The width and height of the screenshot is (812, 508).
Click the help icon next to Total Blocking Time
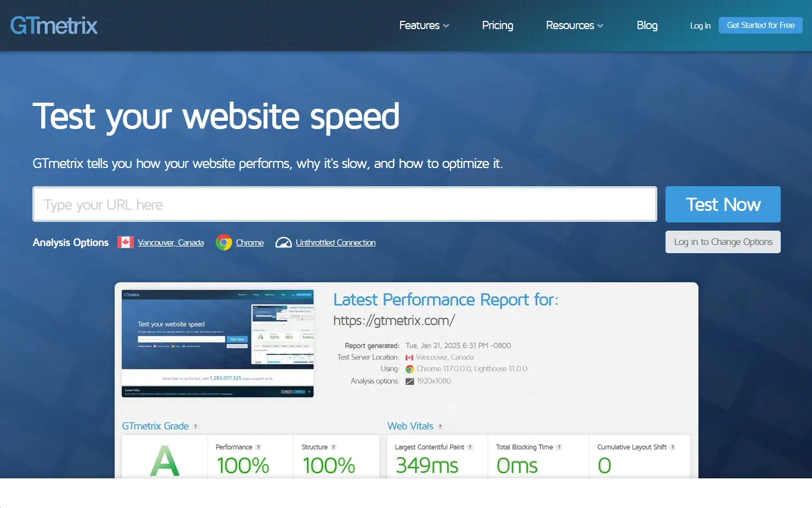tap(559, 447)
